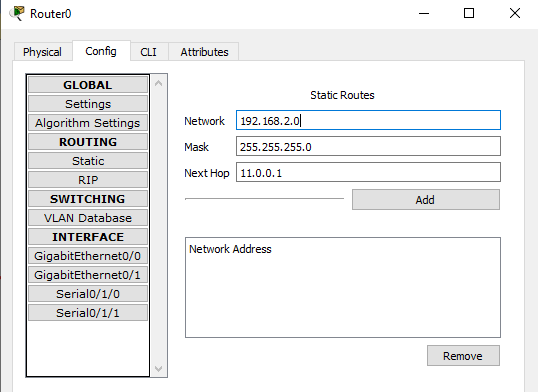Focus the Next Hop field
The image size is (538, 392).
coord(368,172)
